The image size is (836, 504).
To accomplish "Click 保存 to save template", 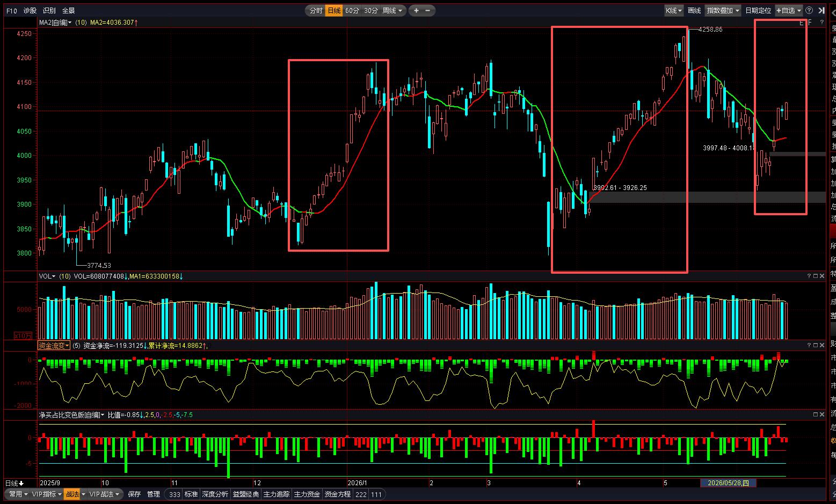I will point(134,494).
